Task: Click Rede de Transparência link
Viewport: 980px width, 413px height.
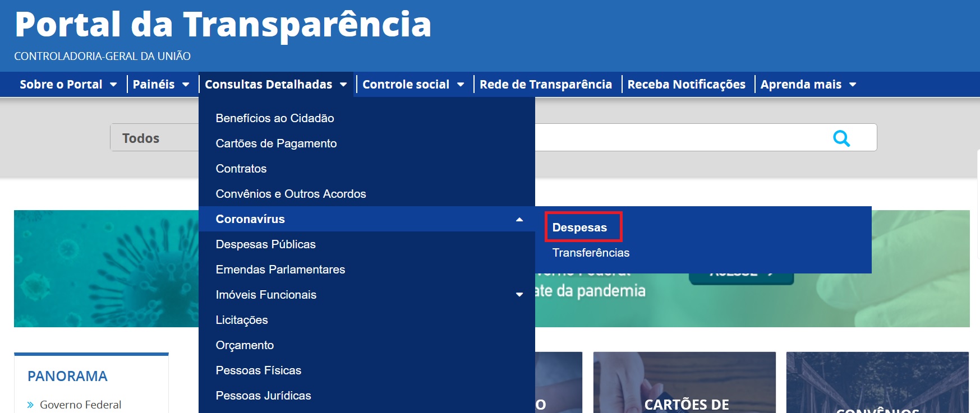Action: pos(545,85)
